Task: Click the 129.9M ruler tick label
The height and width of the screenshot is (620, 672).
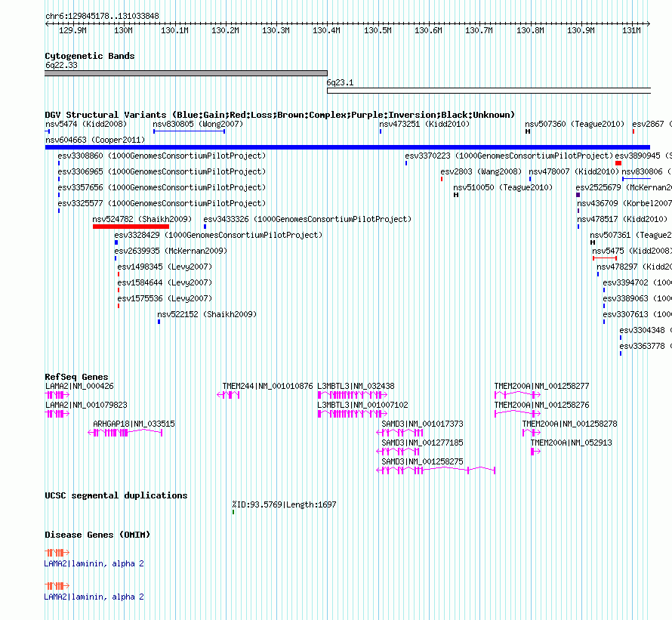Action: (x=72, y=30)
